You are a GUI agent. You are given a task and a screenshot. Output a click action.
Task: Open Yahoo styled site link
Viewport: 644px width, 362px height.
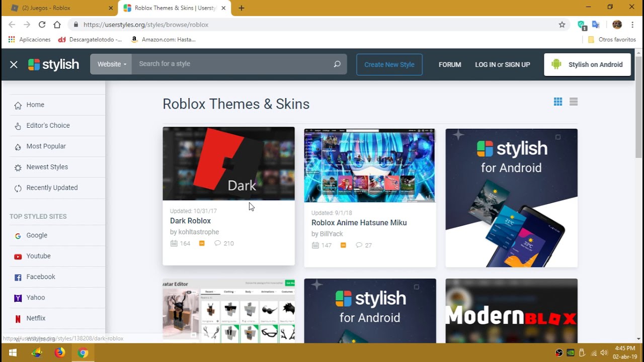(36, 297)
